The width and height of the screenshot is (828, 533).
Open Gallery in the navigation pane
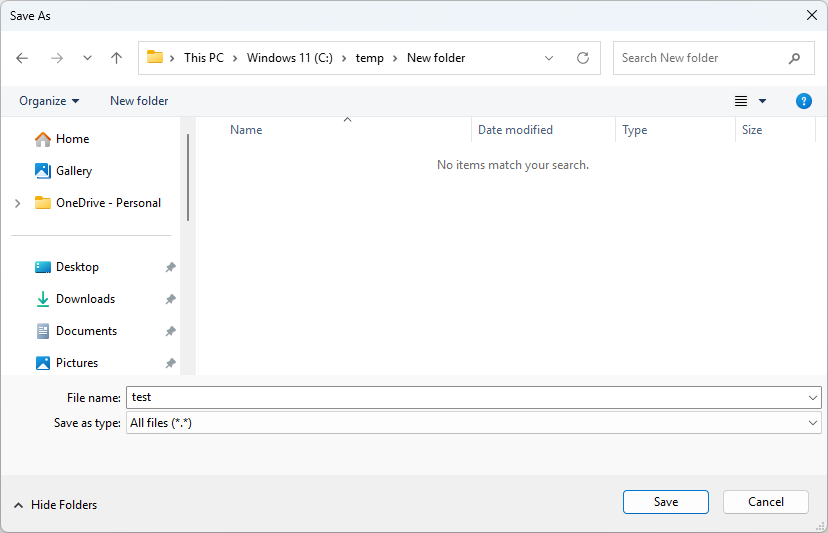pyautogui.click(x=74, y=171)
